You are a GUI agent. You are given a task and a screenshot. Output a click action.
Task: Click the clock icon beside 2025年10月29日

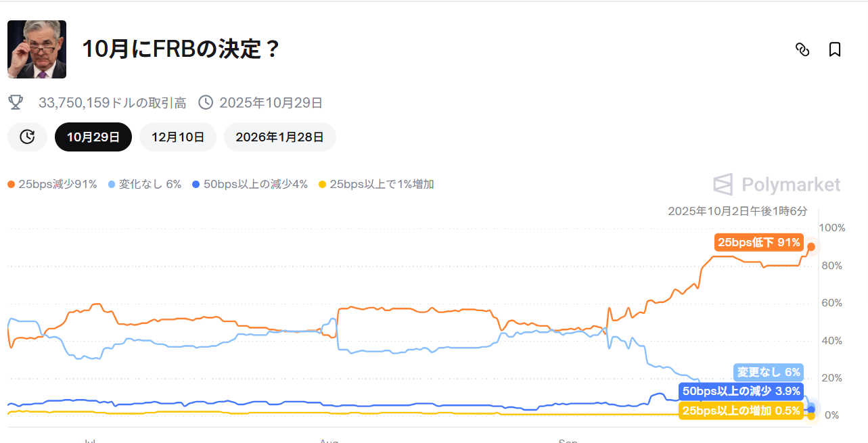point(206,103)
